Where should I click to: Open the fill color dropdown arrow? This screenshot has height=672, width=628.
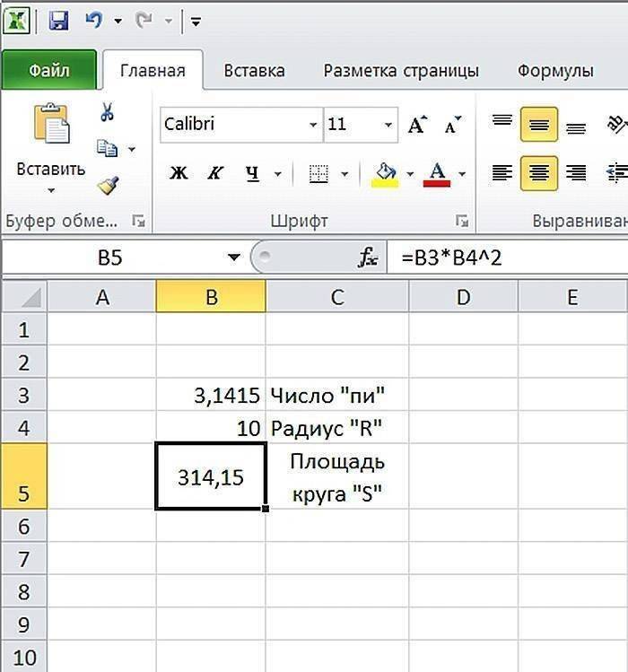click(x=410, y=174)
